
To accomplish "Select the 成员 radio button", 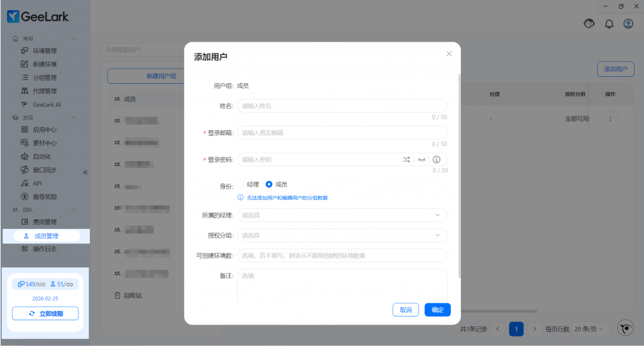I will tap(269, 184).
